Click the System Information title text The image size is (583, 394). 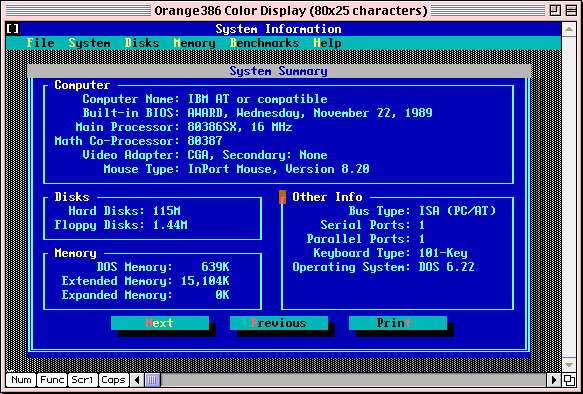(x=278, y=29)
